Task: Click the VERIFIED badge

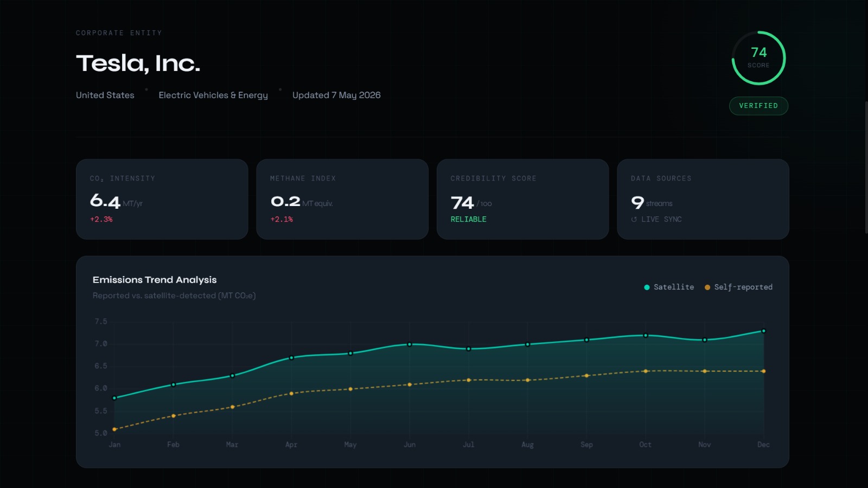Action: pos(758,106)
